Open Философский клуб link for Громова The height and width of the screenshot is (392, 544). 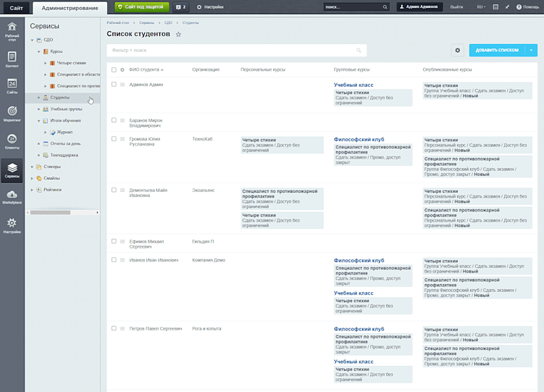tap(359, 139)
